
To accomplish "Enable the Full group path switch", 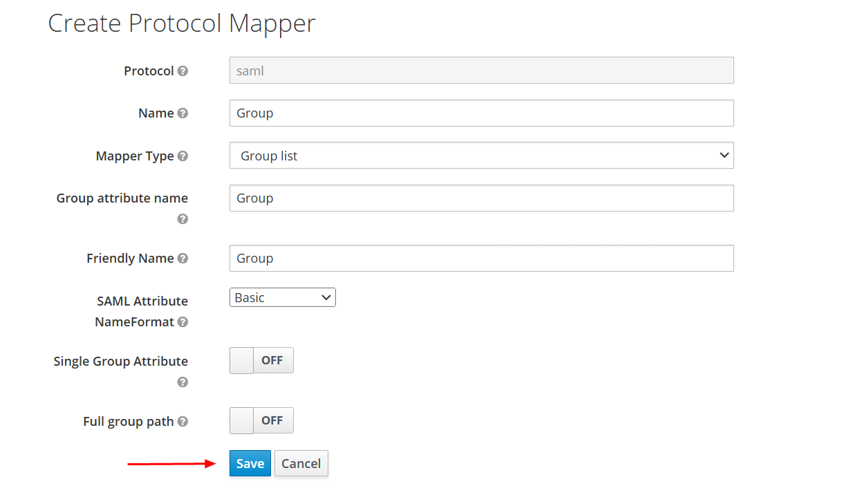I will pyautogui.click(x=261, y=421).
